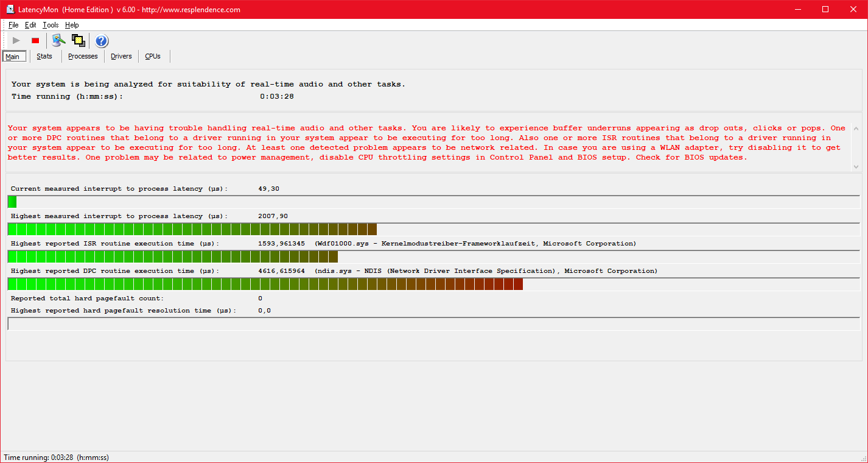
Task: Click the highest DPC routine execution time bar
Action: click(265, 284)
